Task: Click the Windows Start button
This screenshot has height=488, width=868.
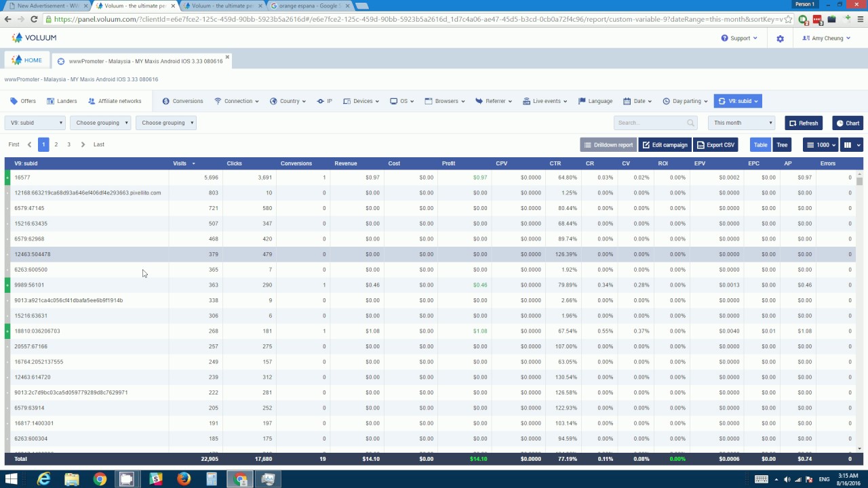Action: (12, 479)
